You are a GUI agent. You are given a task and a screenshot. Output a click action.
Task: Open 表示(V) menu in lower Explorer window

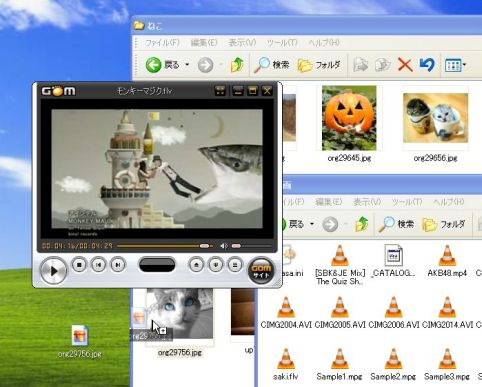coord(367,202)
